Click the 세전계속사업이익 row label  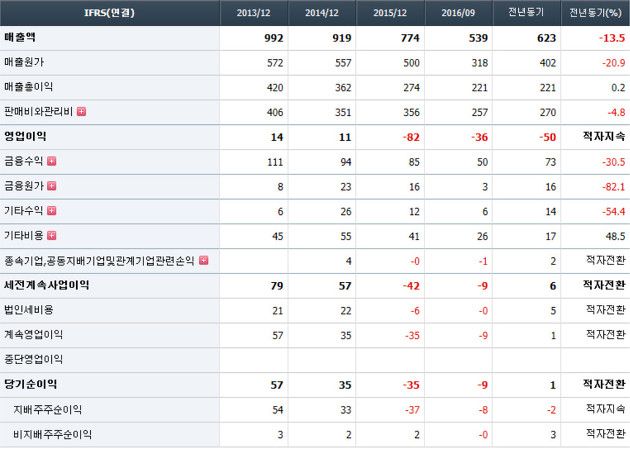(46, 285)
